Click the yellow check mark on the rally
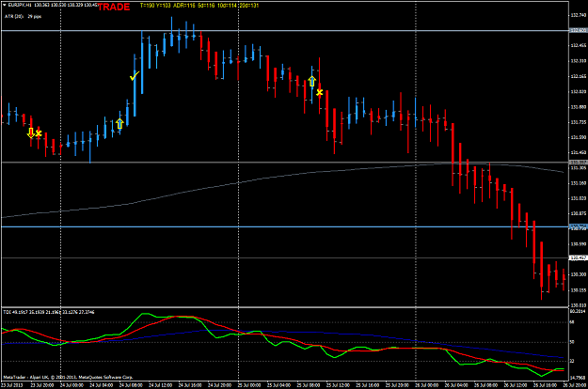This screenshot has width=588, height=389. [135, 76]
